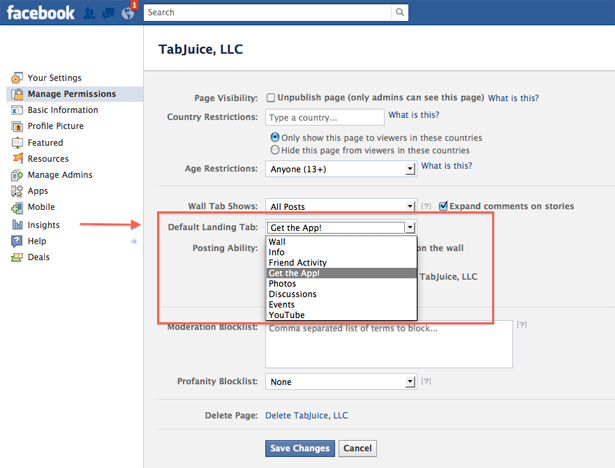Open Resources section label
The width and height of the screenshot is (615, 468).
click(48, 158)
